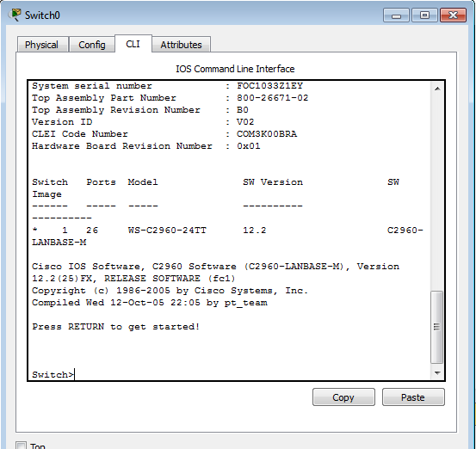Click 'Press RETURN to get started!' text
Viewport: 476px width, 449px height.
pos(115,327)
